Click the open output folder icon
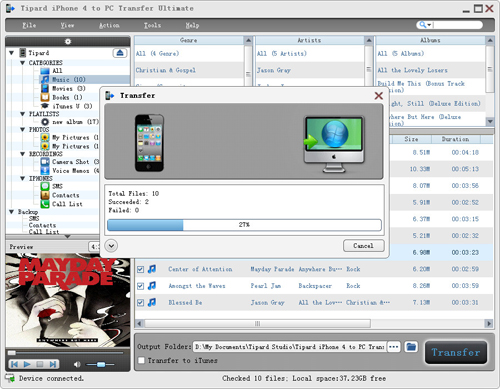 [x=411, y=347]
